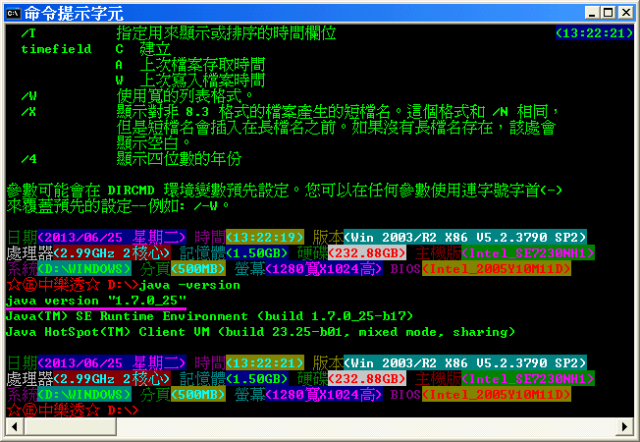Close the 命令提示字元 window
Screen dimensions: 640x442
tap(626, 13)
